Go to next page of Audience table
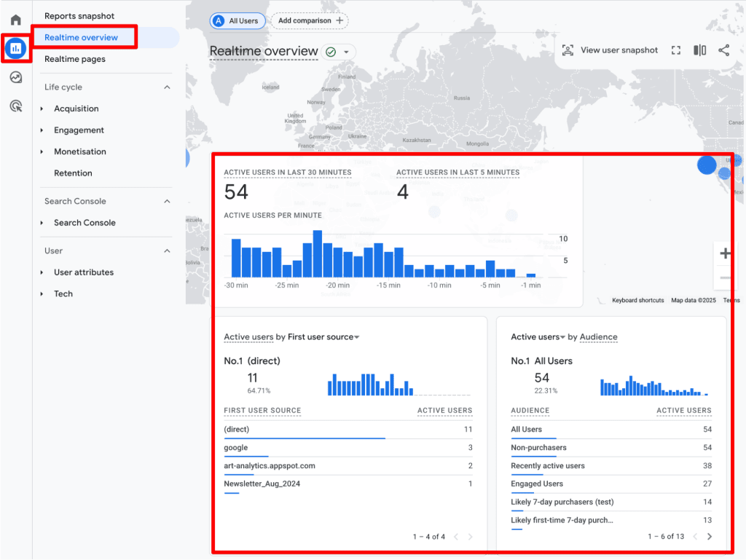 [710, 536]
